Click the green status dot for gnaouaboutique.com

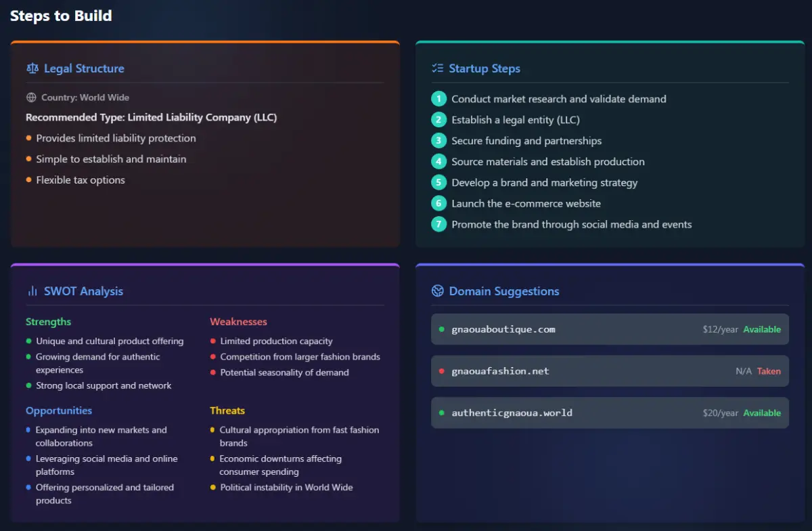(x=442, y=329)
